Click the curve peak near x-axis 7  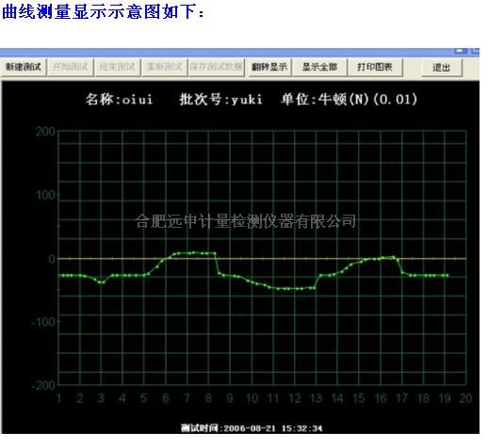point(194,252)
